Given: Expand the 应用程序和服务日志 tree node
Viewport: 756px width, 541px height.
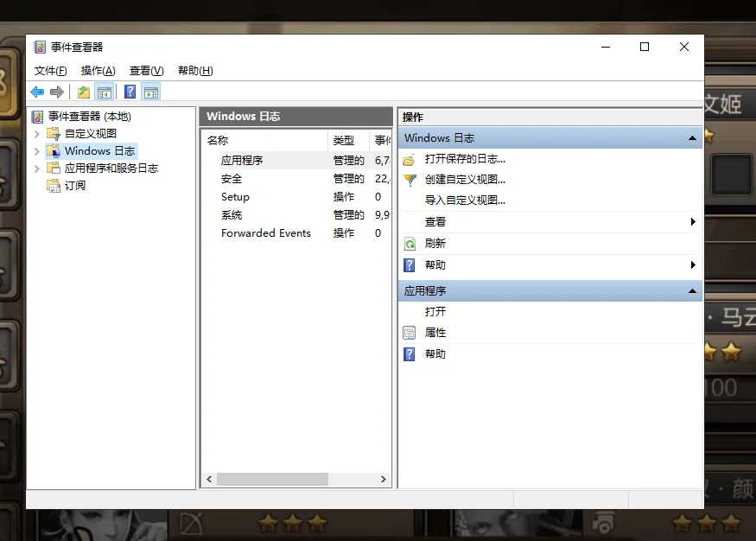Looking at the screenshot, I should click(36, 169).
